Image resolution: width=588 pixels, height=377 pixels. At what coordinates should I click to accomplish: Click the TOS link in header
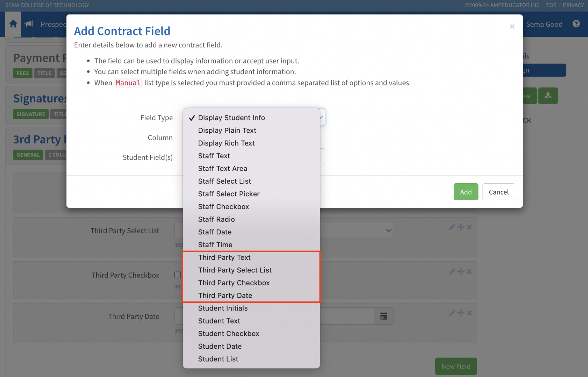pyautogui.click(x=551, y=5)
